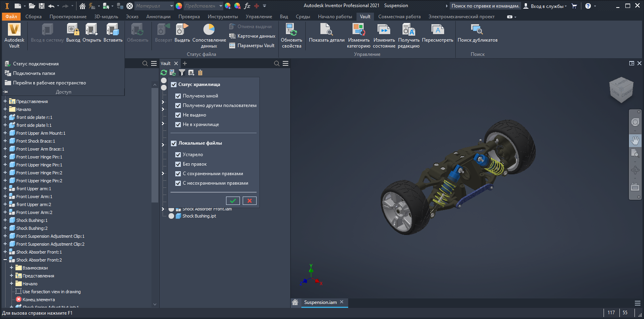Click Обновить свойства icon in ribbon
This screenshot has height=319, width=644.
[x=291, y=35]
